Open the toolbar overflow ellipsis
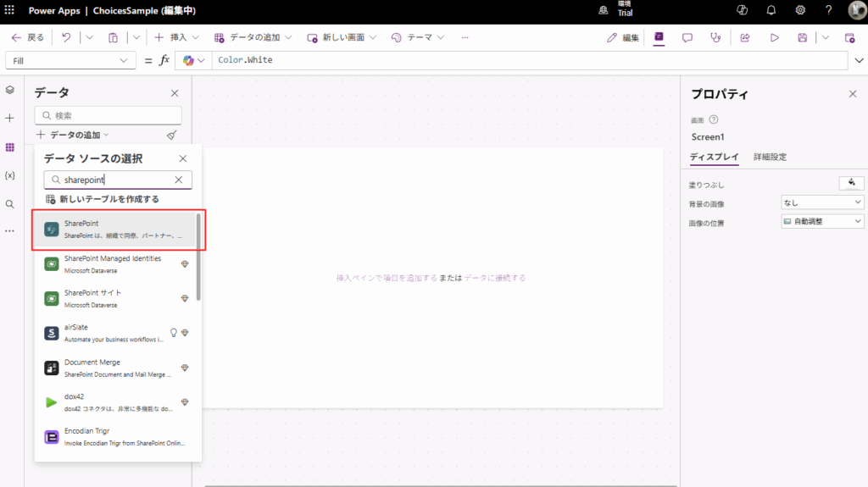Viewport: 868px width, 487px height. (465, 37)
